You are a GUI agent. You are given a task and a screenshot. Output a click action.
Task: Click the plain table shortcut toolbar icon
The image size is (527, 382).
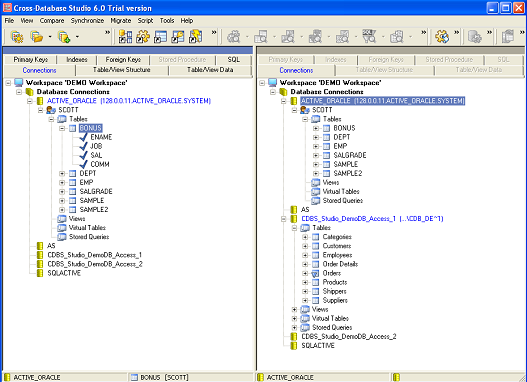point(160,36)
